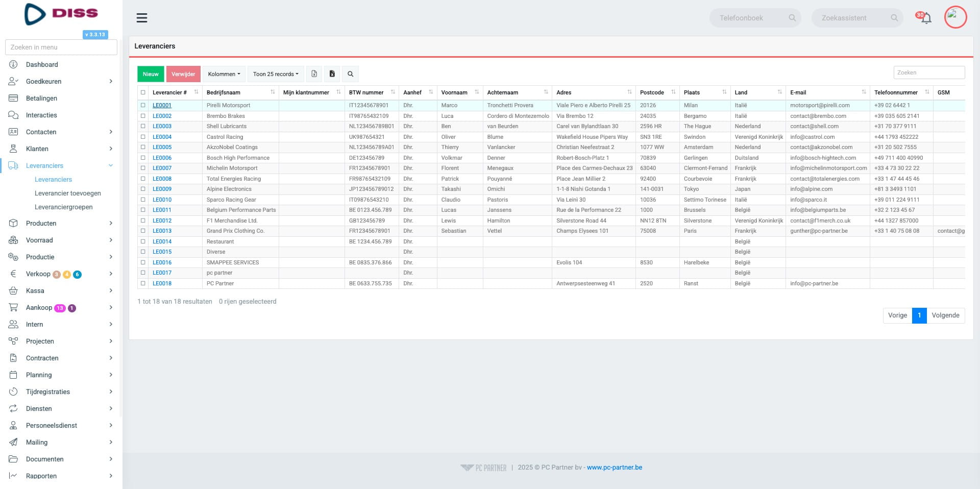Expand the Goedkeuren menu chevron
980x489 pixels.
(111, 81)
